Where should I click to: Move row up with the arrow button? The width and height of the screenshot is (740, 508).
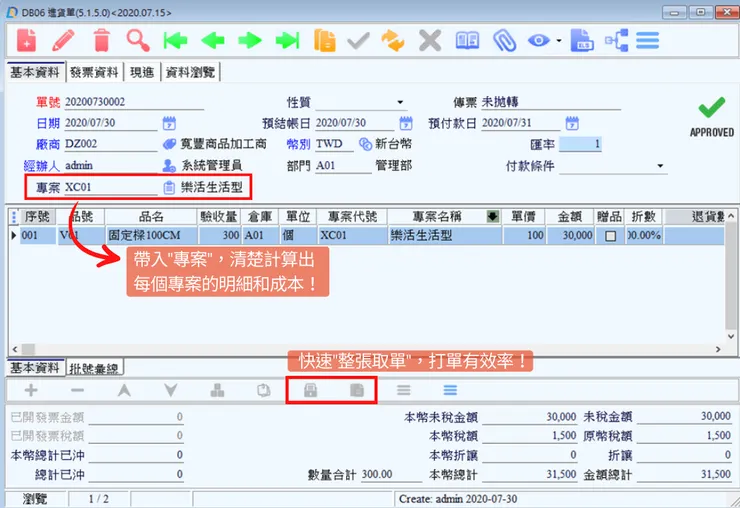click(x=124, y=390)
